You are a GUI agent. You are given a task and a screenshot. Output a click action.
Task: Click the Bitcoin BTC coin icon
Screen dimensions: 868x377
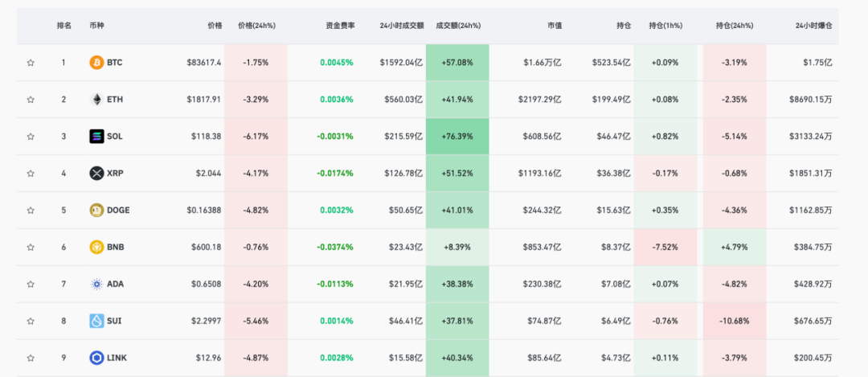point(96,63)
